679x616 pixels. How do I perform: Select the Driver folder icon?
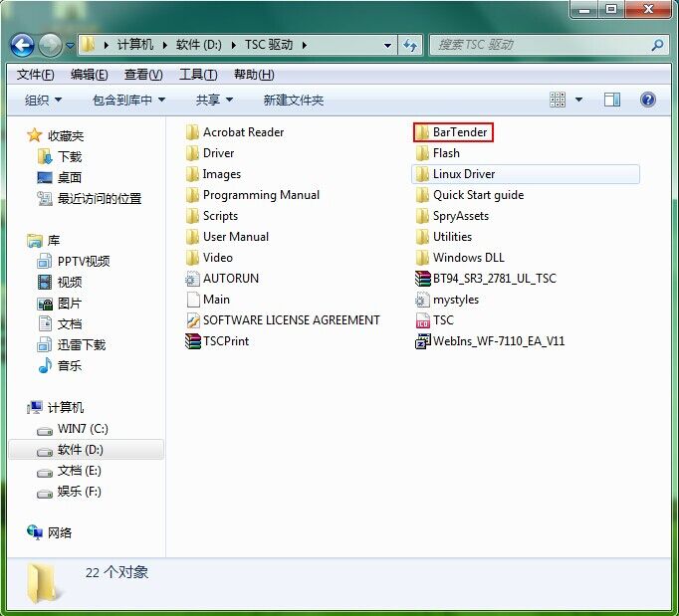click(x=192, y=153)
